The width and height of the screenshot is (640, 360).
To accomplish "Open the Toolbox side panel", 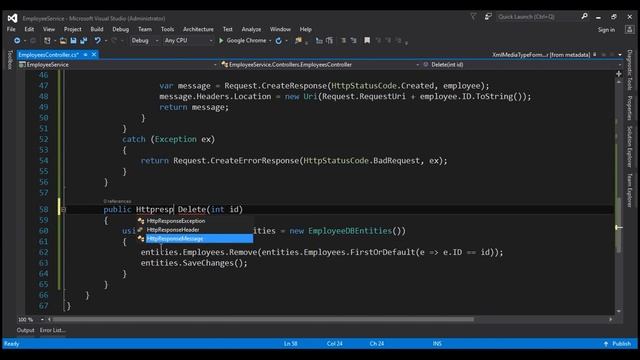I will point(10,60).
